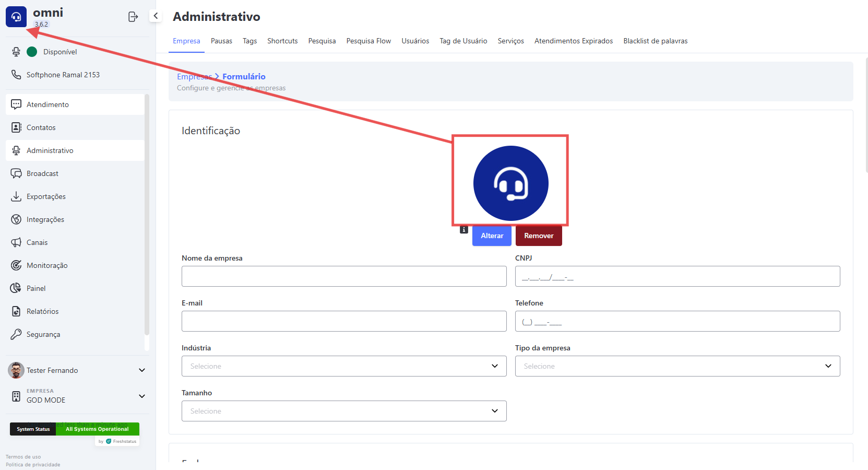Screen dimensions: 868x470
Task: Click the Nome da empresa field
Action: click(343, 276)
